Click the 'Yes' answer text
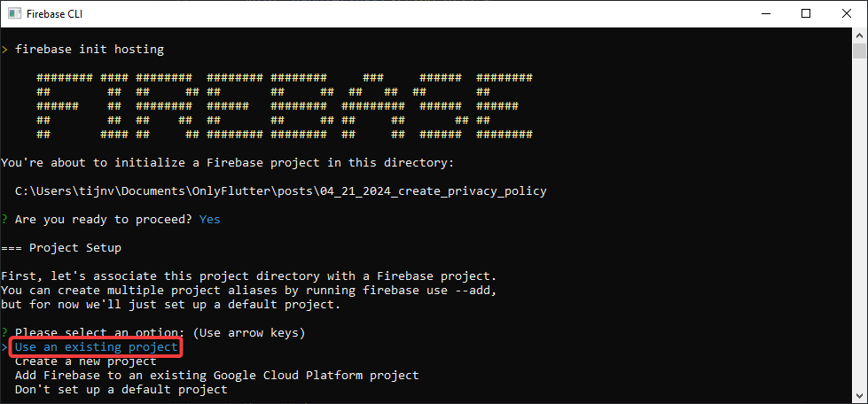Viewport: 868px width, 404px height. click(x=210, y=220)
